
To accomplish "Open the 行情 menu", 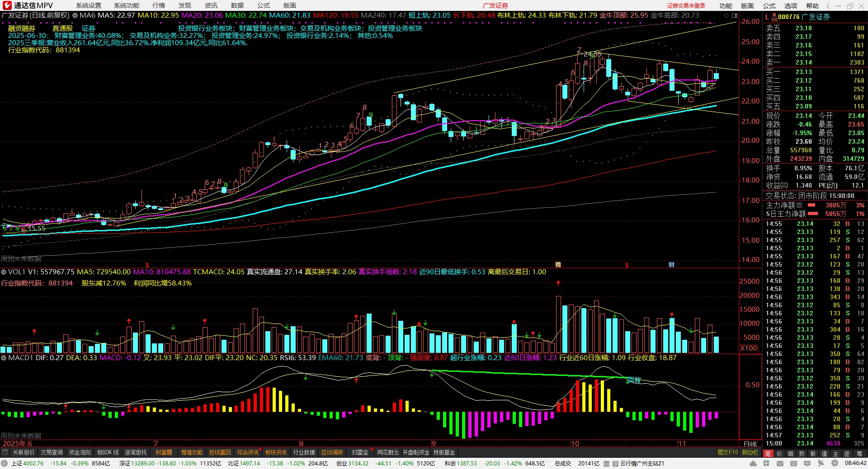I will tap(159, 5).
